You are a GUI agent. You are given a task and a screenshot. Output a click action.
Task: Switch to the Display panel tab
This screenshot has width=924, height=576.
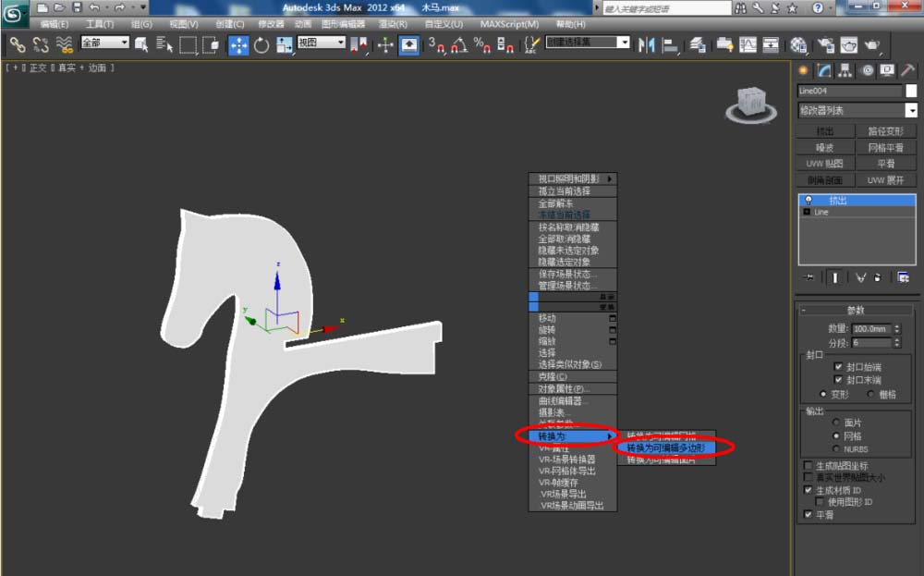coord(887,71)
